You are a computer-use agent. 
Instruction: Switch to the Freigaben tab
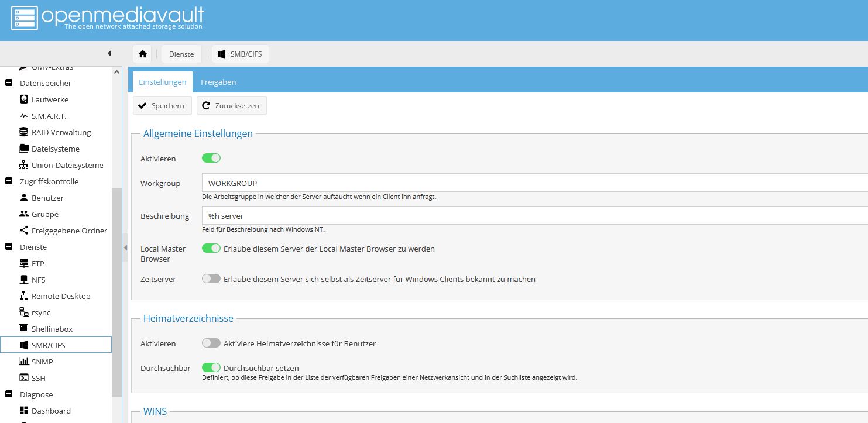click(x=218, y=82)
